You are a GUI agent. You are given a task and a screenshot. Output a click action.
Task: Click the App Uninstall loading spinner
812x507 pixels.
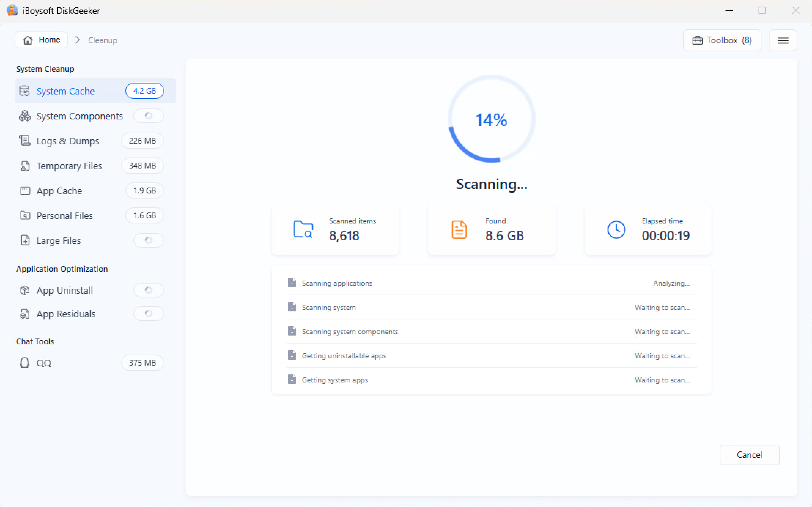[x=148, y=290]
